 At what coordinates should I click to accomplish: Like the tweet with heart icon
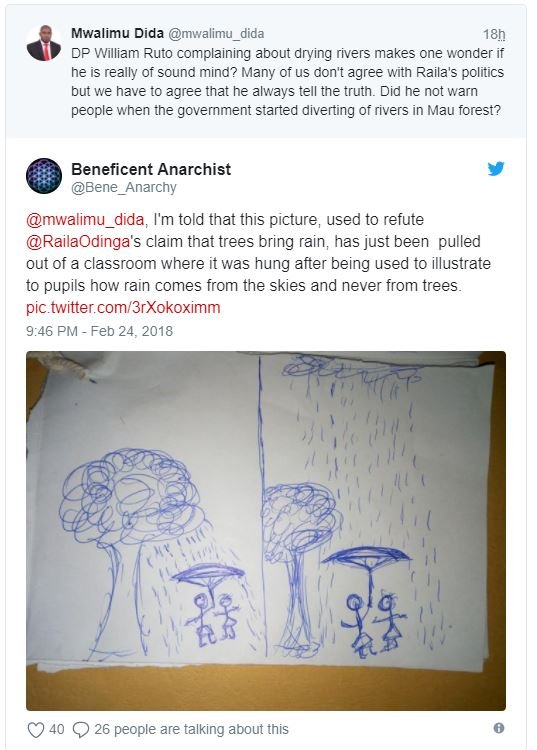[x=36, y=729]
